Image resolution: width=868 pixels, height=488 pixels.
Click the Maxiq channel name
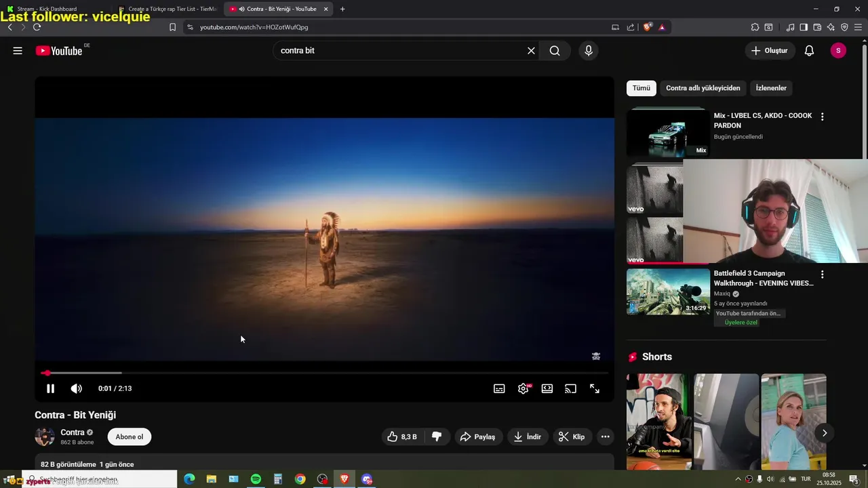tap(722, 294)
